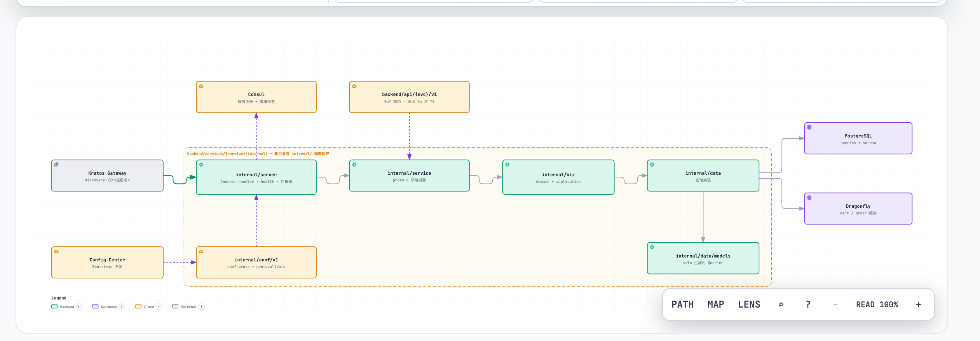Switch to PATH mode
Image resolution: width=980 pixels, height=341 pixels.
coord(683,304)
